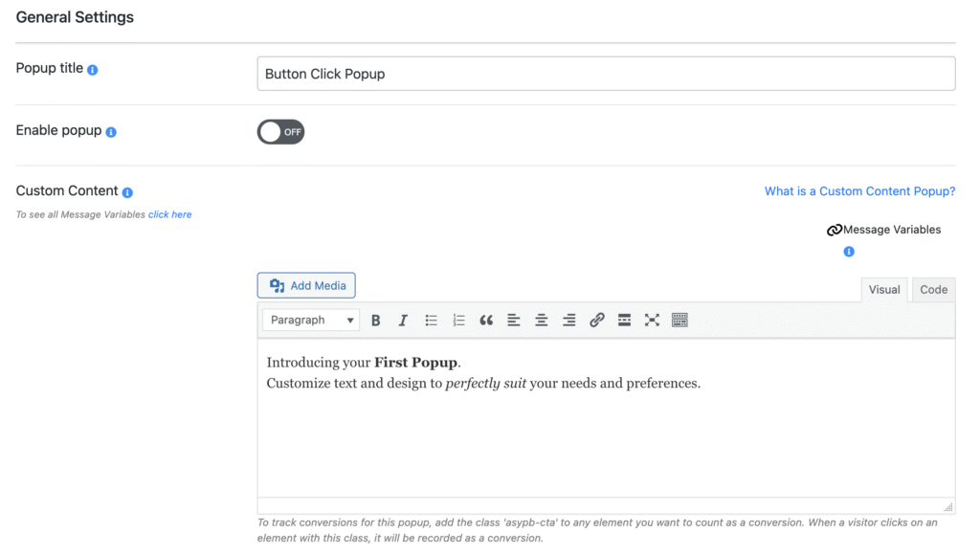Turn on the Enable popup switch
Screen dimensions: 980x555
coord(280,132)
